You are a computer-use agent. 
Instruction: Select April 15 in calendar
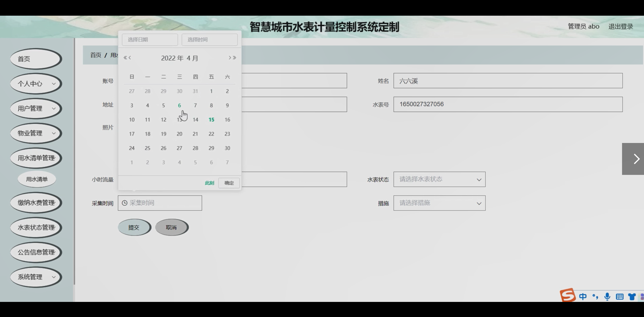[x=211, y=120]
